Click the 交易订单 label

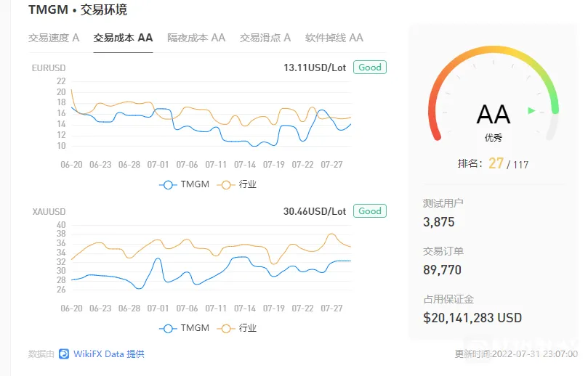[x=443, y=251]
